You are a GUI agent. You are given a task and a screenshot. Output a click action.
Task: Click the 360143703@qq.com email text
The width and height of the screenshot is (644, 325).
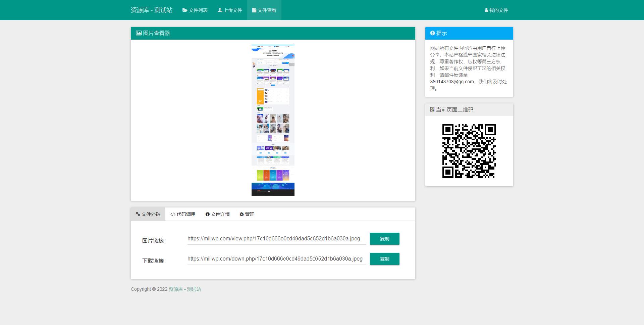(452, 82)
